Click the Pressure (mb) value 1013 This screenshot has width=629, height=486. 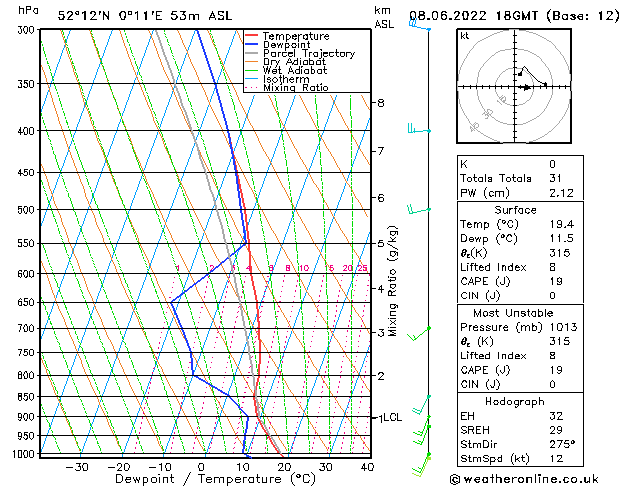[564, 327]
